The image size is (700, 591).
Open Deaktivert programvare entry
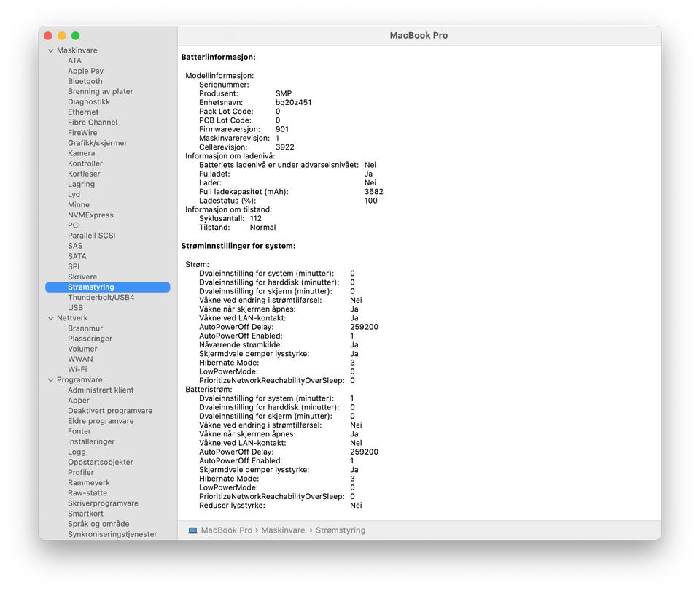click(110, 410)
